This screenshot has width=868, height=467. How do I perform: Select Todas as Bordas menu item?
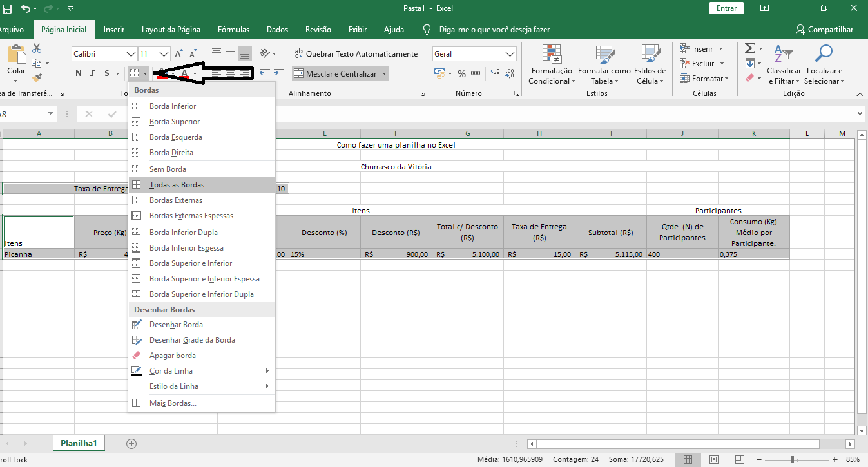pyautogui.click(x=177, y=185)
